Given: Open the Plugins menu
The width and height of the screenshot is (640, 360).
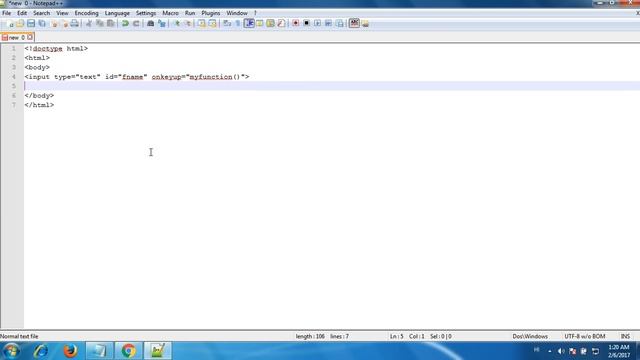Looking at the screenshot, I should point(211,13).
